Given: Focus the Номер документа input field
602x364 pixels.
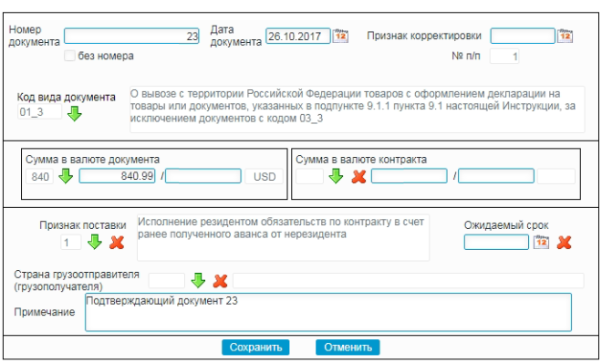Looking at the screenshot, I should pos(131,36).
